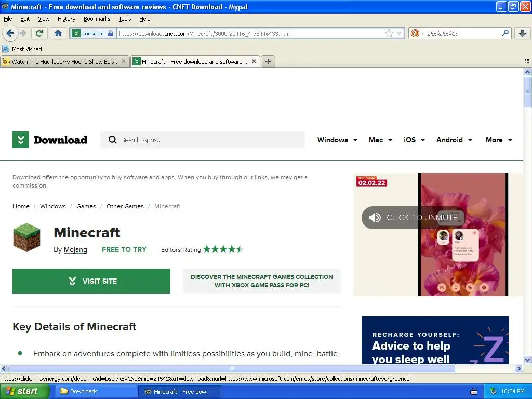532x399 pixels.
Task: Click the 10:04 PM taskbar clock
Action: 513,391
